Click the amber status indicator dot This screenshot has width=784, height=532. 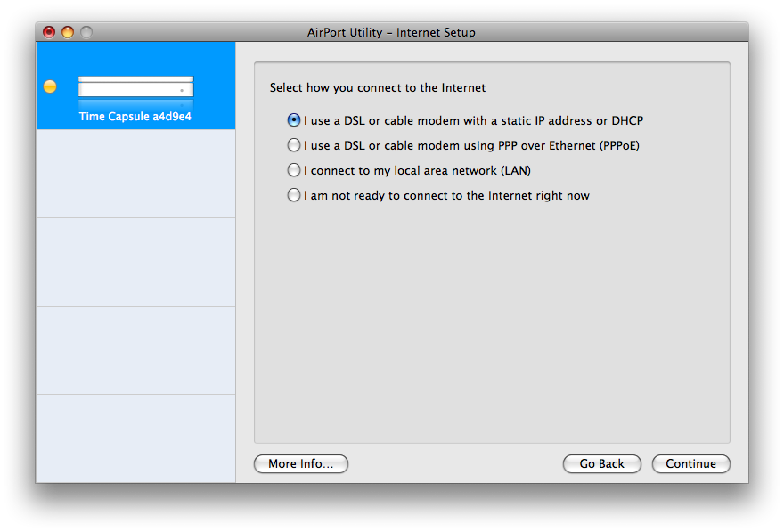pyautogui.click(x=50, y=86)
